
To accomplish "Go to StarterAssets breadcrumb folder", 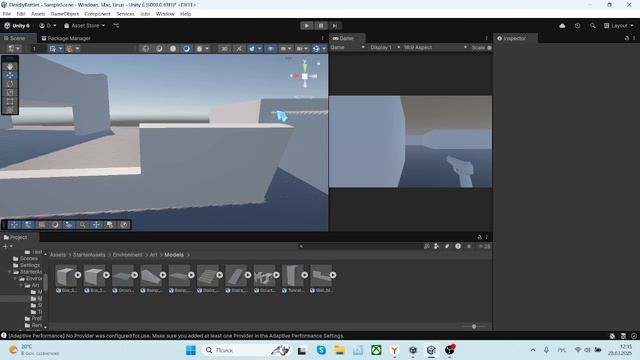I will (89, 255).
